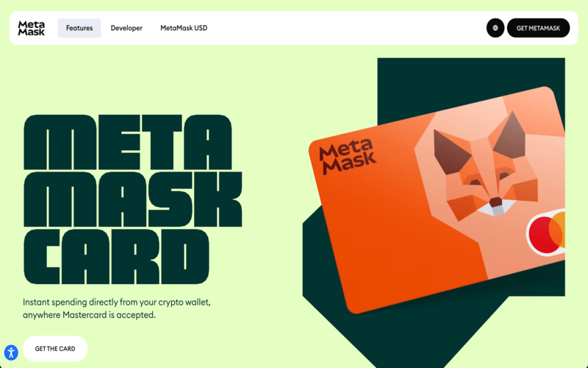Click the 'Instant spending directly' tagline text
The width and height of the screenshot is (588, 368).
117,302
